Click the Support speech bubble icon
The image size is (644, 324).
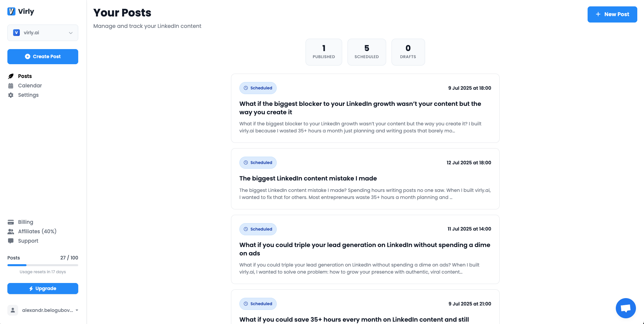coord(11,241)
